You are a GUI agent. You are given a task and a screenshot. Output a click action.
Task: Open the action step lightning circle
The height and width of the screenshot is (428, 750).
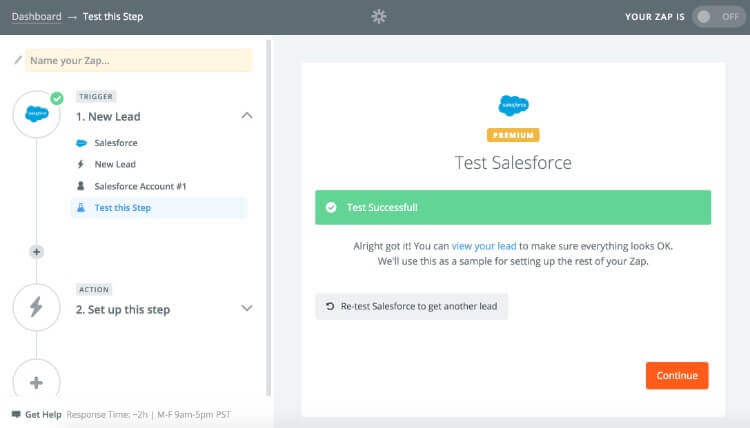pos(37,307)
